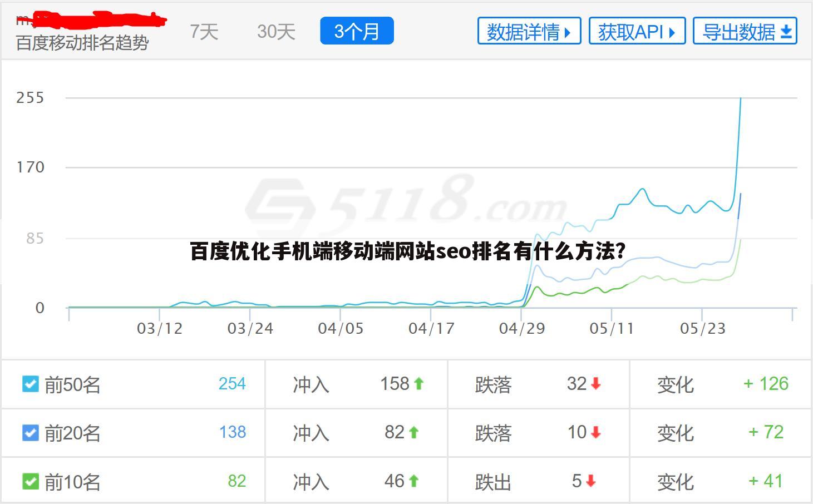Click the blue 254 number link
Screen dimensions: 813x504
232,383
